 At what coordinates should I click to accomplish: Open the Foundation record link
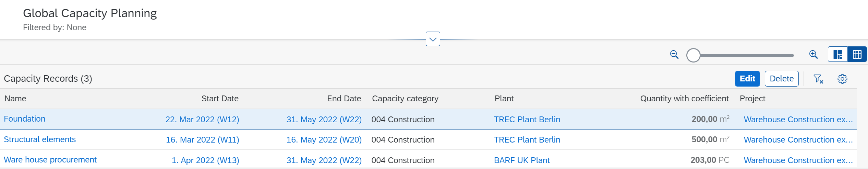25,119
